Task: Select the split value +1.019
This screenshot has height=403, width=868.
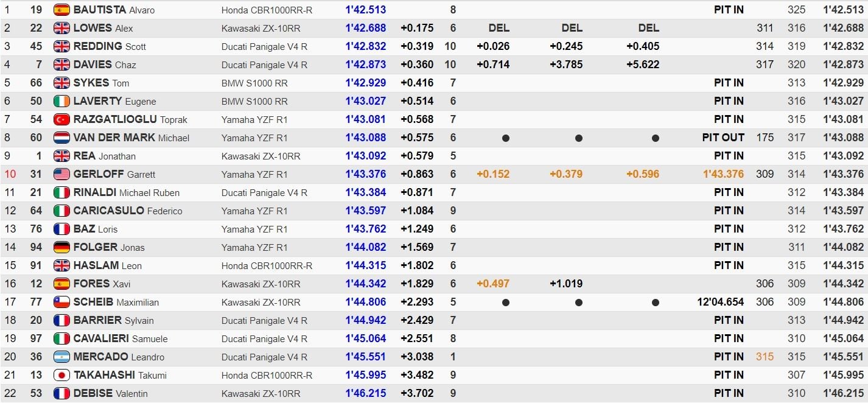Action: click(x=566, y=284)
